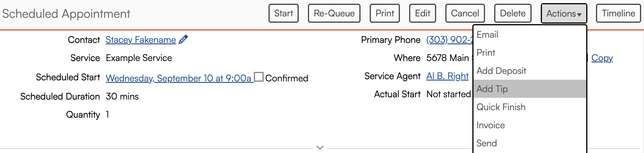644x153 pixels.
Task: Check the Confirmed checkbox
Action: 258,77
